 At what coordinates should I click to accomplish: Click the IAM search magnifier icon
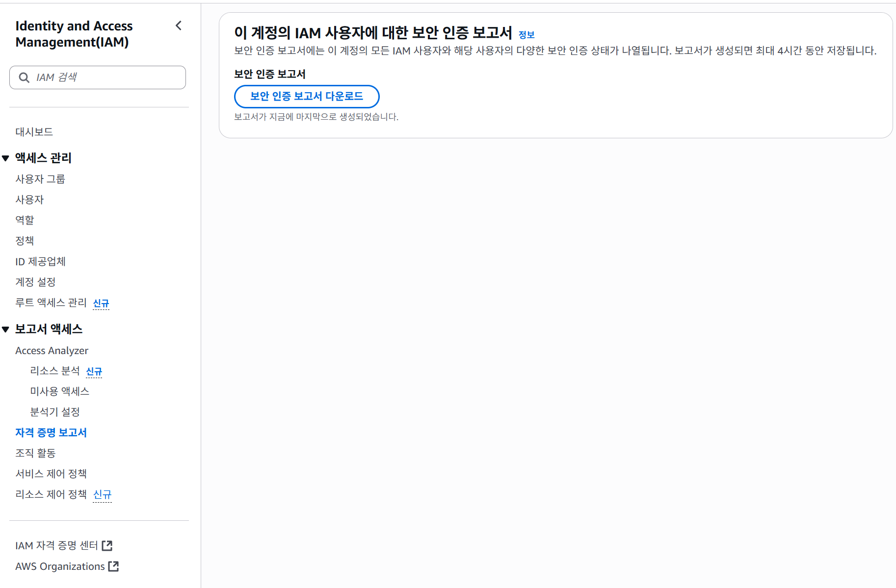24,77
